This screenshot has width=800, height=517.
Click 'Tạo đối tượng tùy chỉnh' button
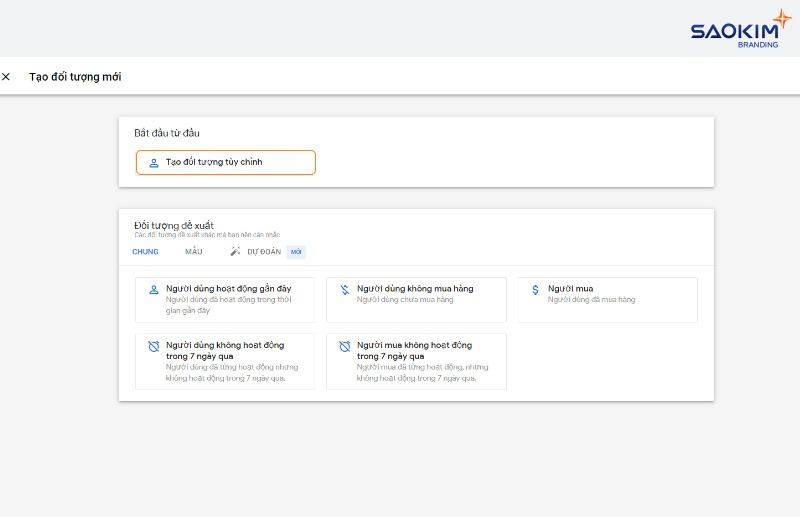click(x=226, y=162)
